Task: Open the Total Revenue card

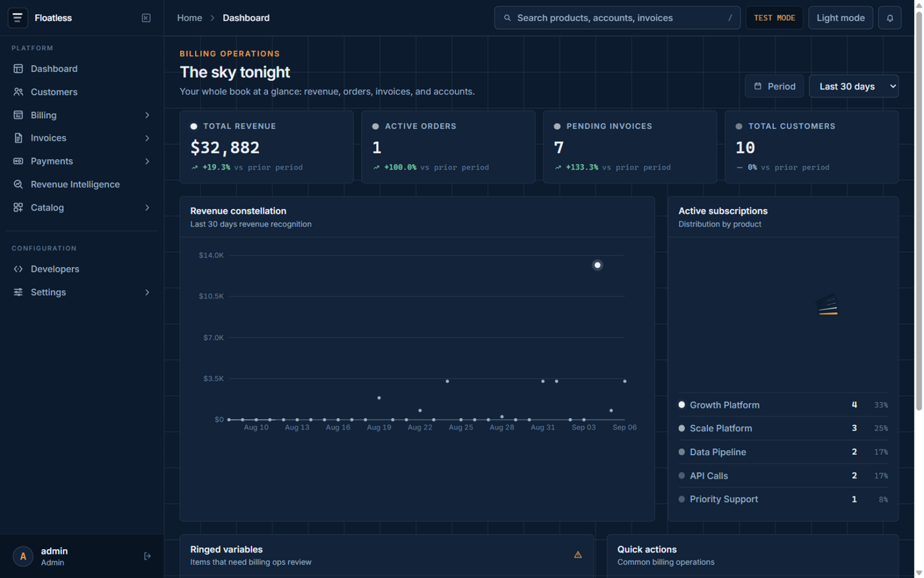Action: point(266,147)
